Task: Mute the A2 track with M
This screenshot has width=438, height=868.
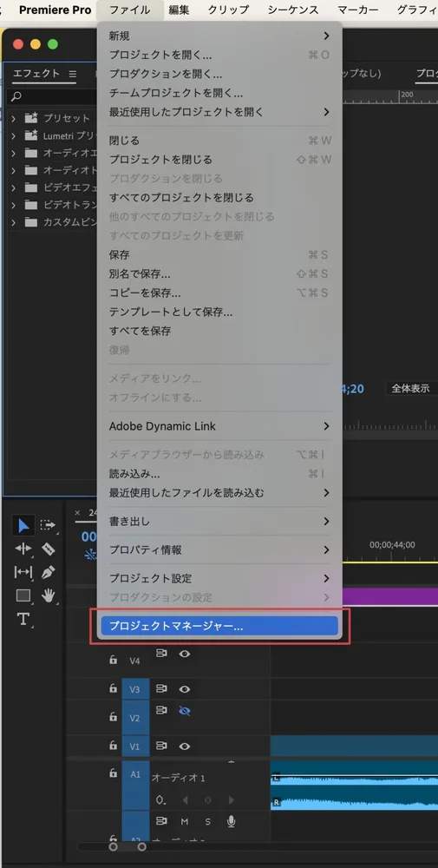Action: (185, 822)
